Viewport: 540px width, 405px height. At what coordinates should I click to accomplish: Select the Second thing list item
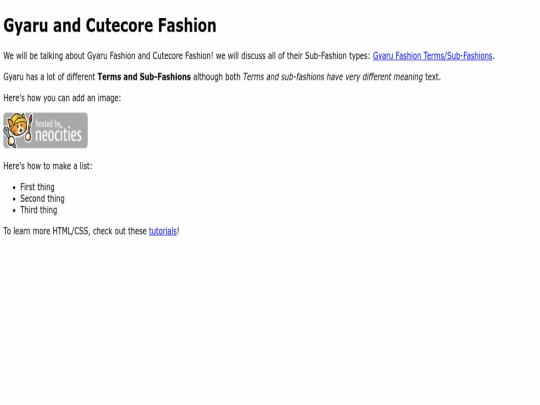coord(42,199)
